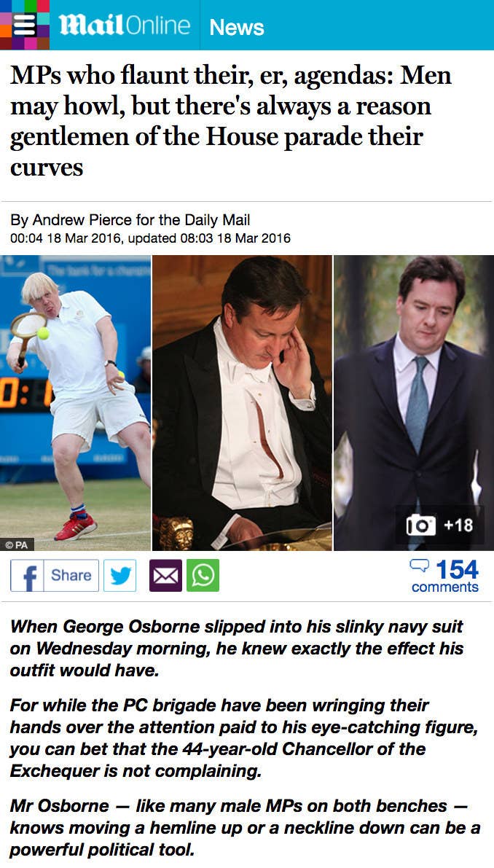Tap the blue comment bubble icon

tap(420, 566)
